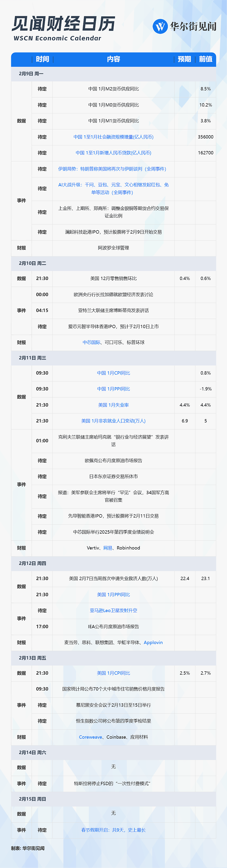Click the 04:15 time cell

pos(42,311)
